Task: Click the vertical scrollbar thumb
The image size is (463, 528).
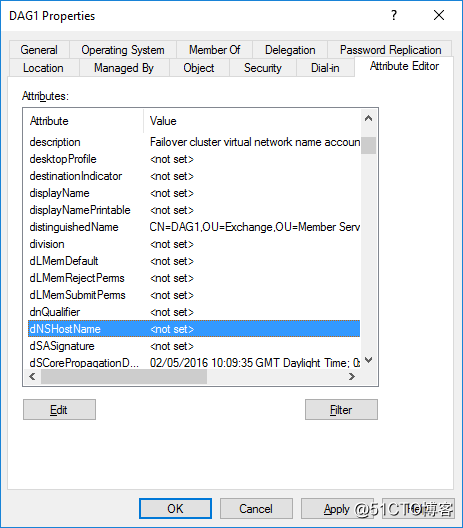Action: click(368, 145)
